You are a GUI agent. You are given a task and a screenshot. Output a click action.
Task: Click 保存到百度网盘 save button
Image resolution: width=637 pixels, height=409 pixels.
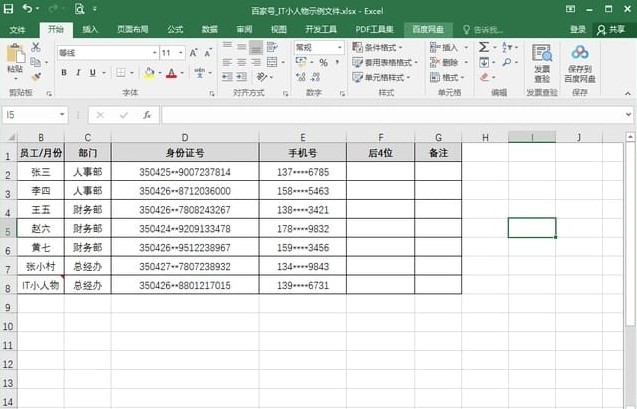580,63
